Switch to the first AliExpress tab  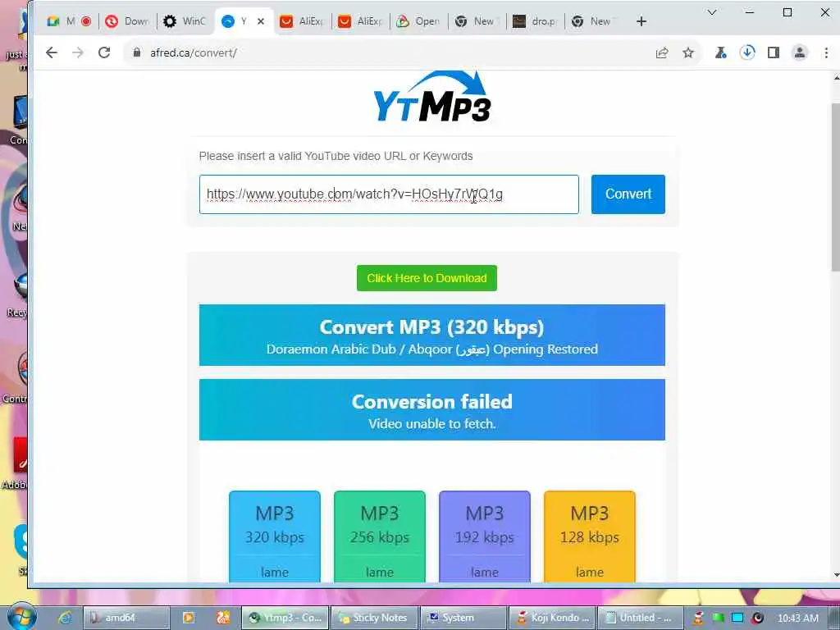(303, 21)
